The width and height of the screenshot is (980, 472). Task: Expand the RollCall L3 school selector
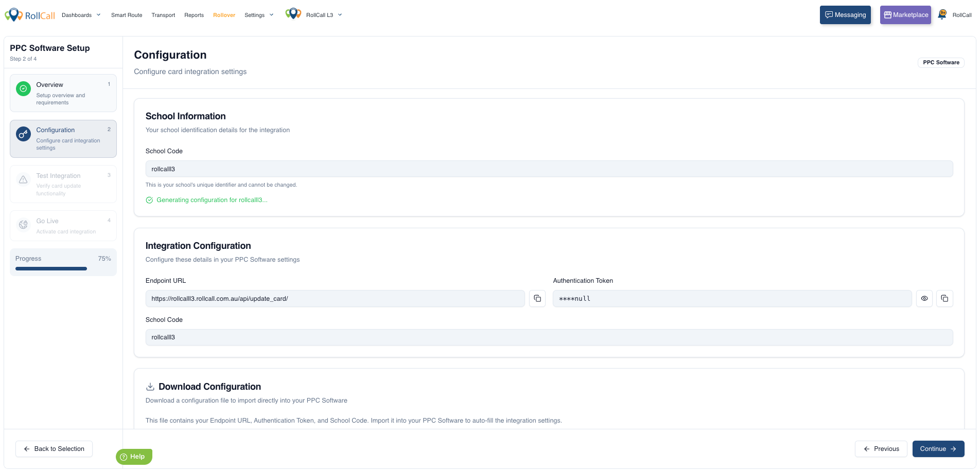[x=324, y=15]
